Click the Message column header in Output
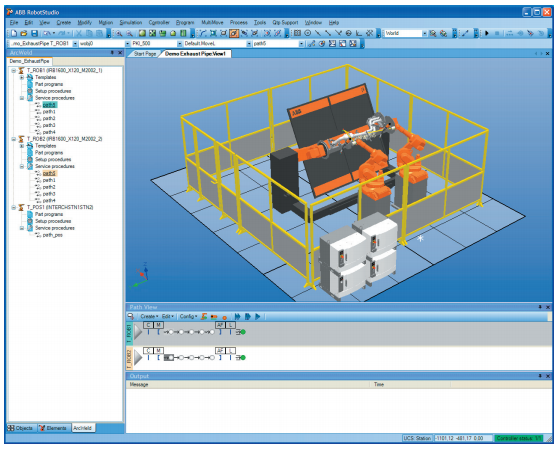Screen dimensions: 557x450 [x=248, y=385]
